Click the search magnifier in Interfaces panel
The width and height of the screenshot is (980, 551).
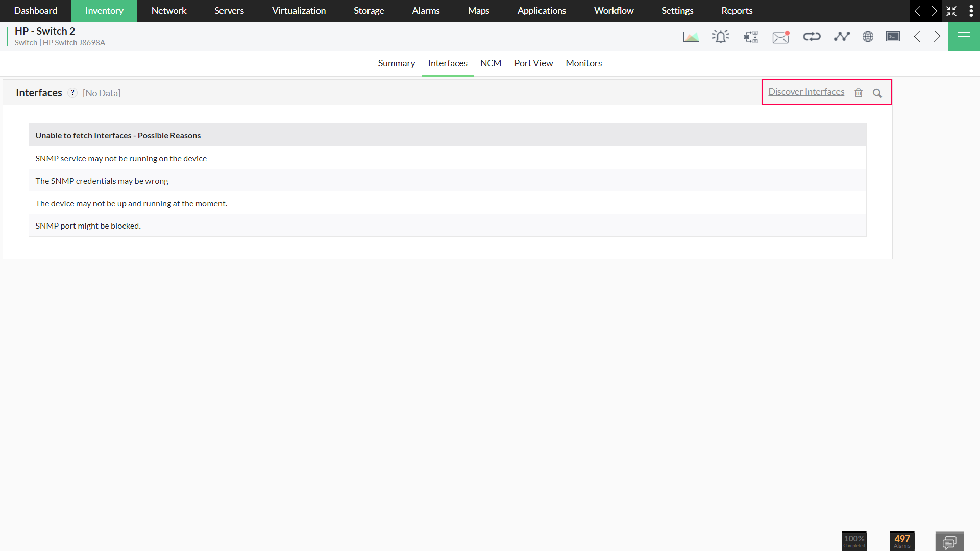pyautogui.click(x=877, y=93)
